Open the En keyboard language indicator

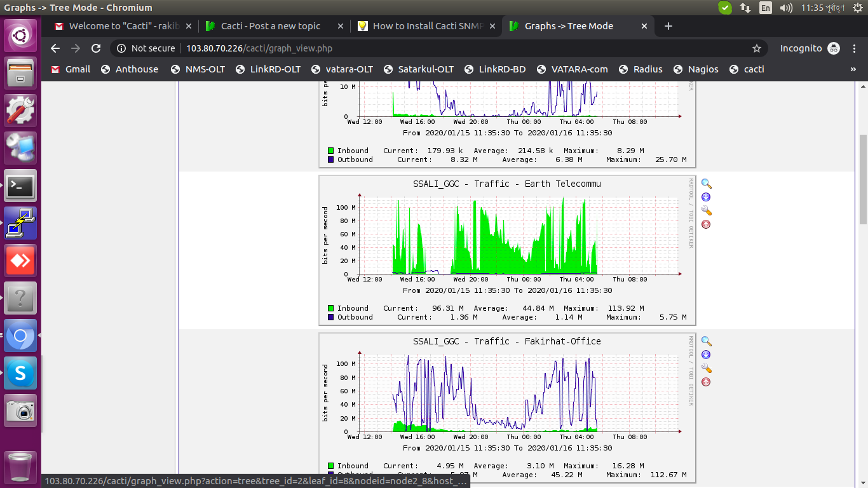click(766, 8)
